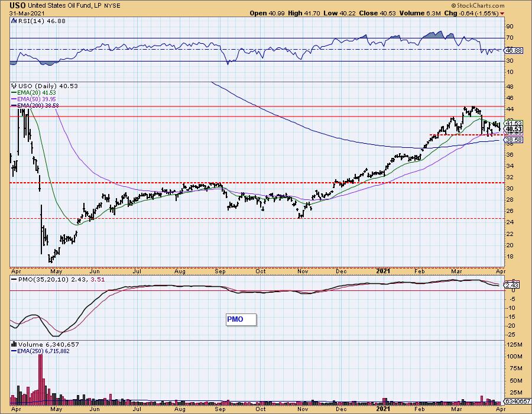Click the red down-arrow change indicator
This screenshot has height=414, width=532.
[502, 14]
